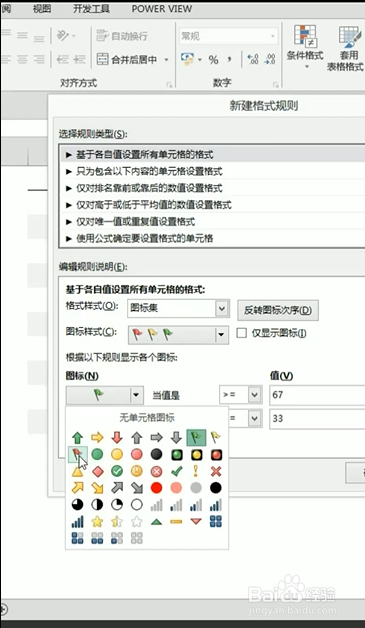This screenshot has height=628, width=365.
Task: Select rule 仅对高于或低于平均值的数值设置格式
Action: pos(212,205)
